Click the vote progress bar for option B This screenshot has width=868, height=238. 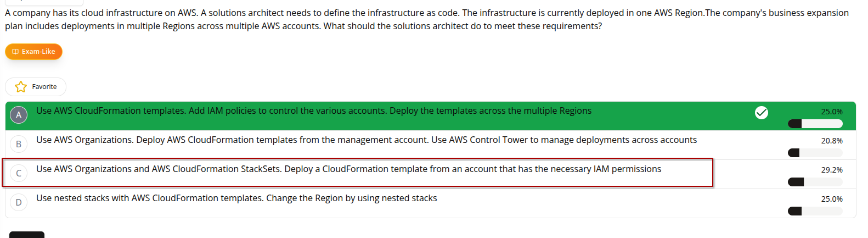click(815, 153)
